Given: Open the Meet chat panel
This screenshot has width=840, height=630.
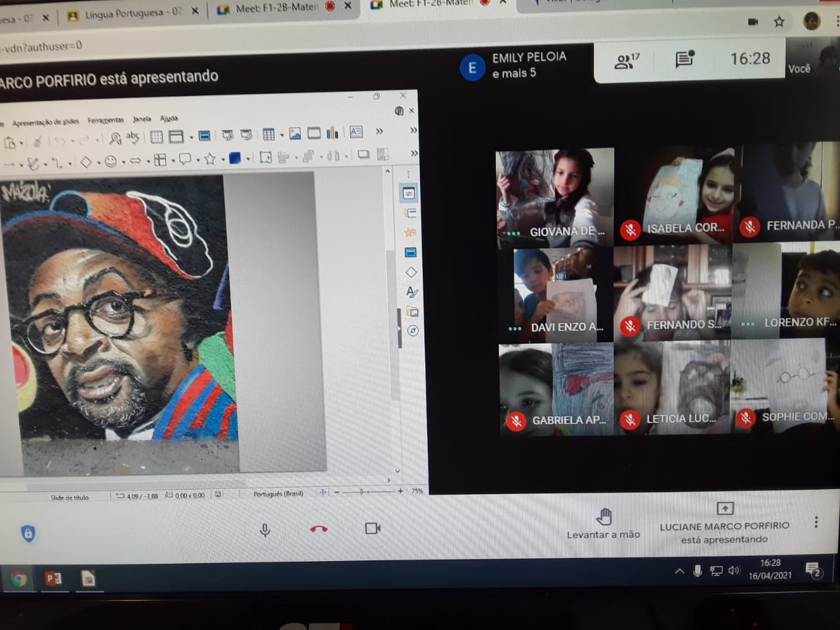Looking at the screenshot, I should 685,59.
